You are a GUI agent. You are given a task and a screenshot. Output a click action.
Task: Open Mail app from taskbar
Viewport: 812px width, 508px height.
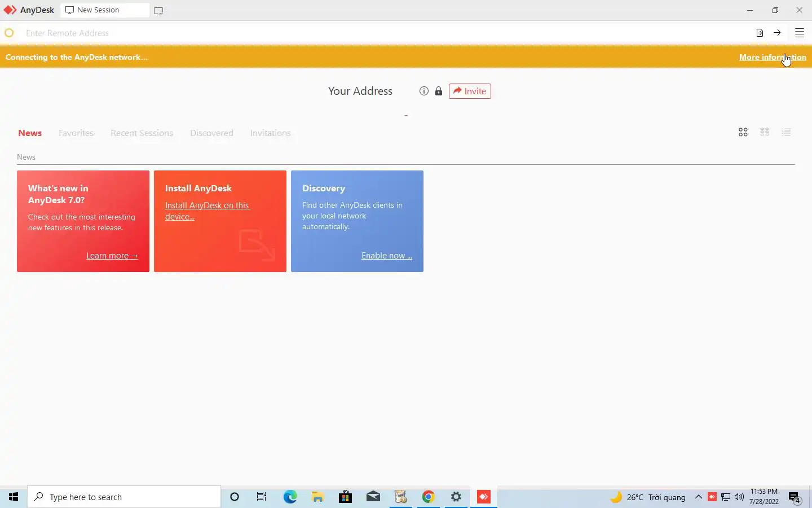pos(373,497)
